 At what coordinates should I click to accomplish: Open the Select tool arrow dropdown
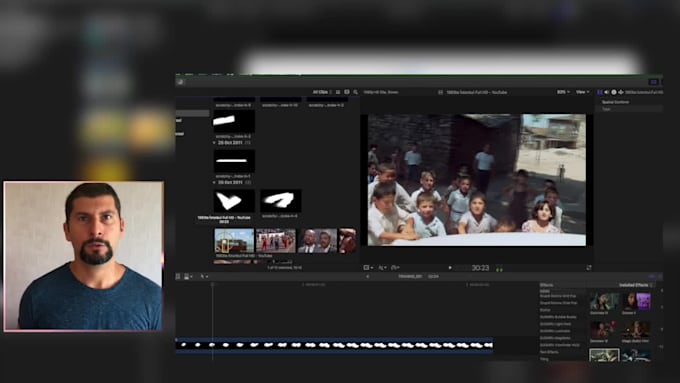(204, 276)
